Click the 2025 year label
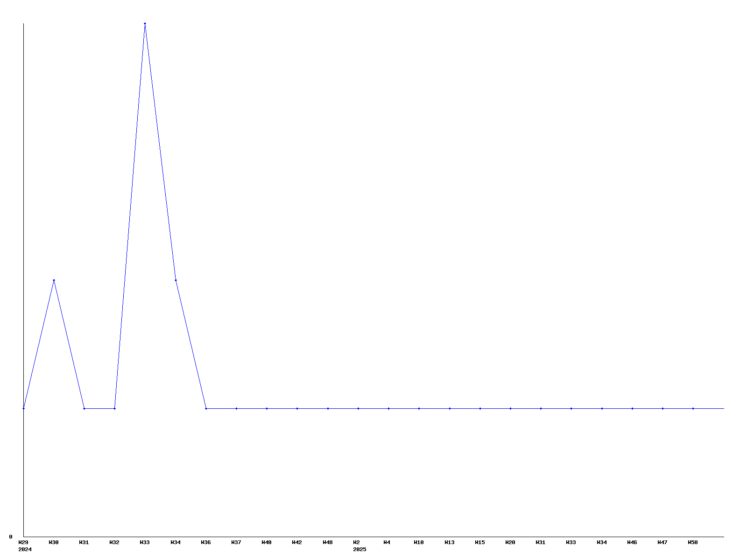Image resolution: width=747 pixels, height=560 pixels. click(359, 549)
